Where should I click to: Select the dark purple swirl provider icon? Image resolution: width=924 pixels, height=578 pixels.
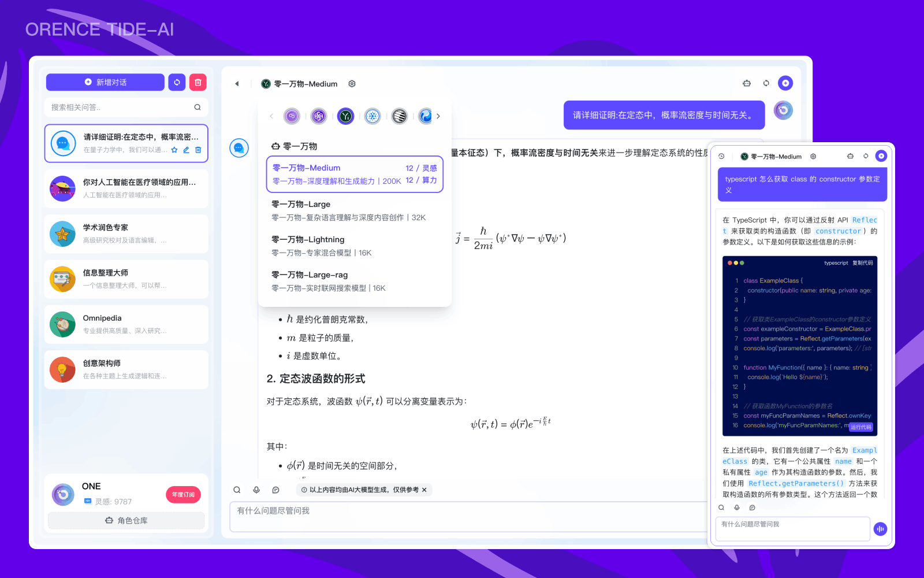point(319,116)
